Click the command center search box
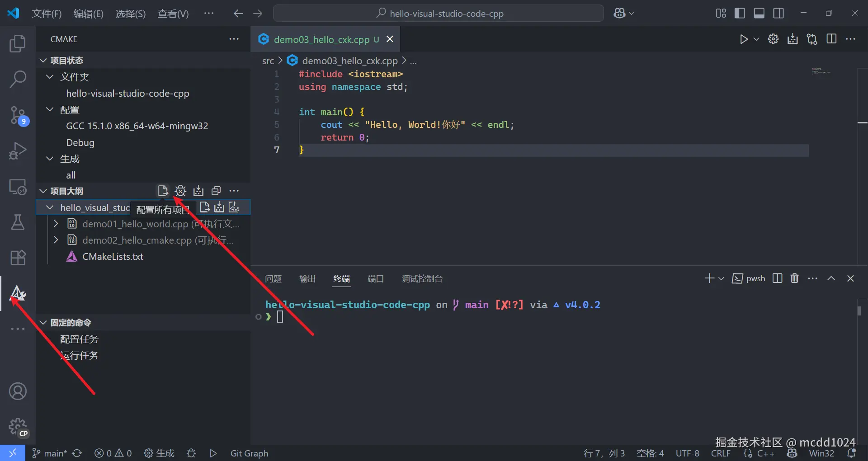 (x=439, y=14)
